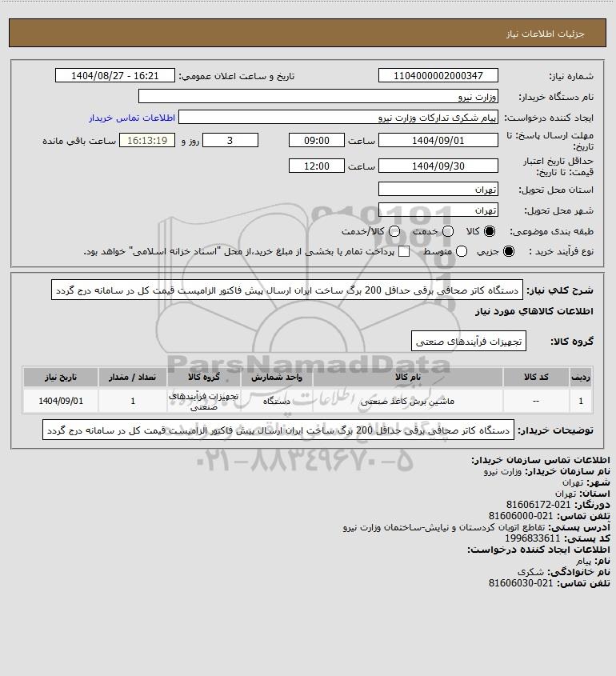Click the fax number 81606172-021

538,505
